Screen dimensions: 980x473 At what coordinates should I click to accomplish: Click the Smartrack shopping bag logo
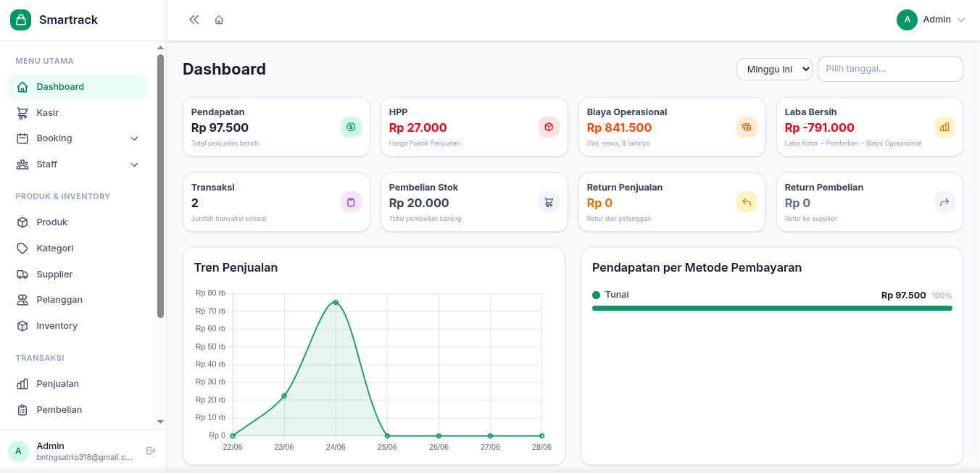[x=21, y=20]
